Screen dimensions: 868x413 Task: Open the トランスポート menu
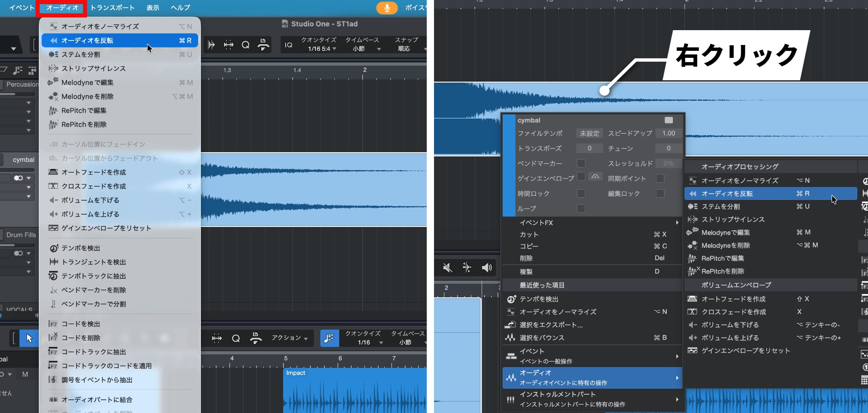(112, 7)
